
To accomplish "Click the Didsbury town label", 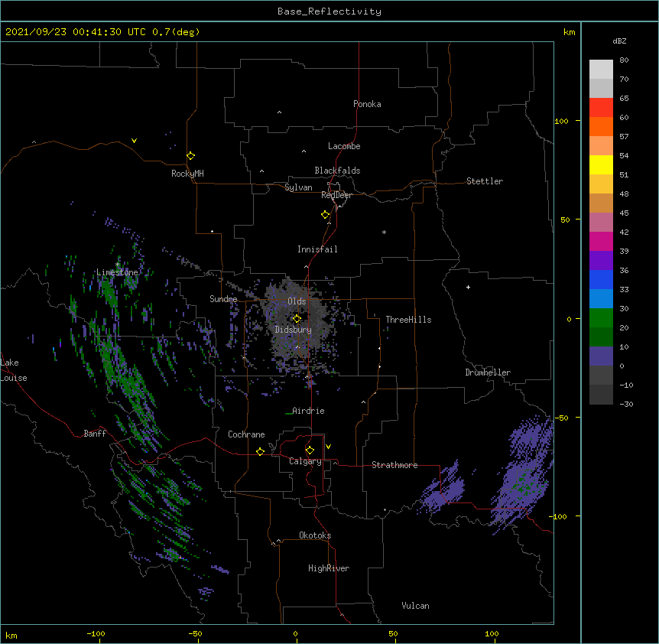I will pos(294,330).
